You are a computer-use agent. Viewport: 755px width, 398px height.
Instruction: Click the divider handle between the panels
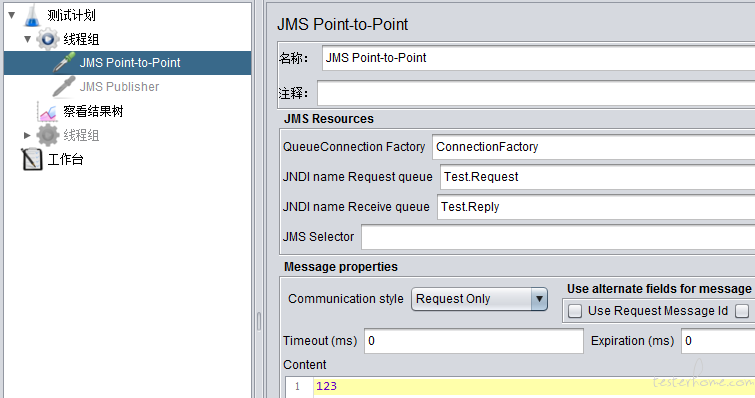259,321
